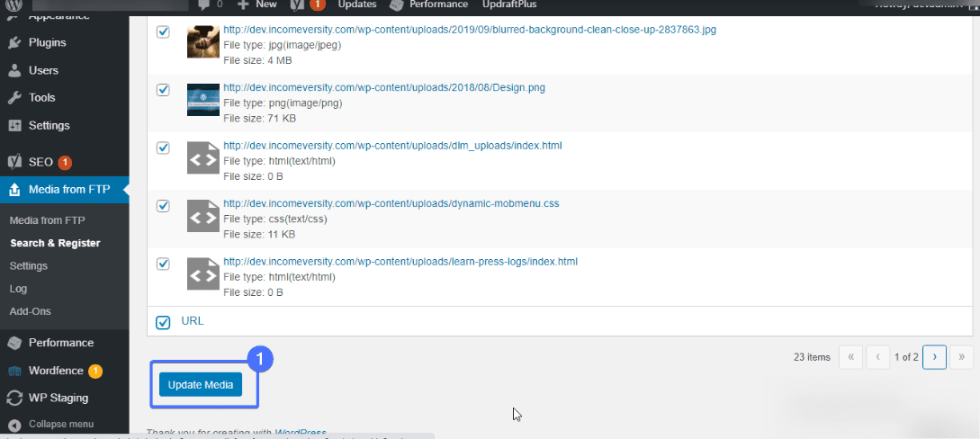Open the dlm_uploads/index.html URL link
Viewport: 980px width, 439px height.
[392, 146]
